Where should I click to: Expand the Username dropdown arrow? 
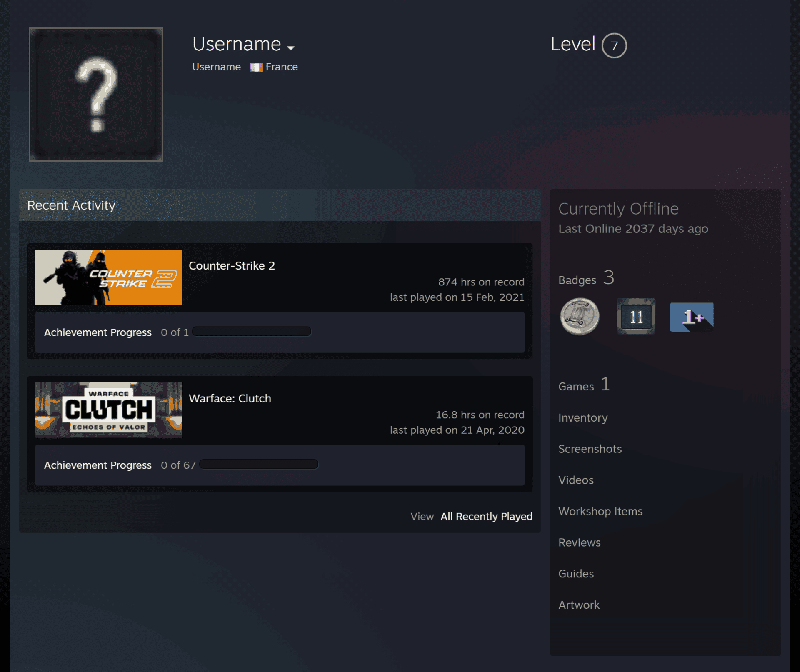pyautogui.click(x=291, y=48)
